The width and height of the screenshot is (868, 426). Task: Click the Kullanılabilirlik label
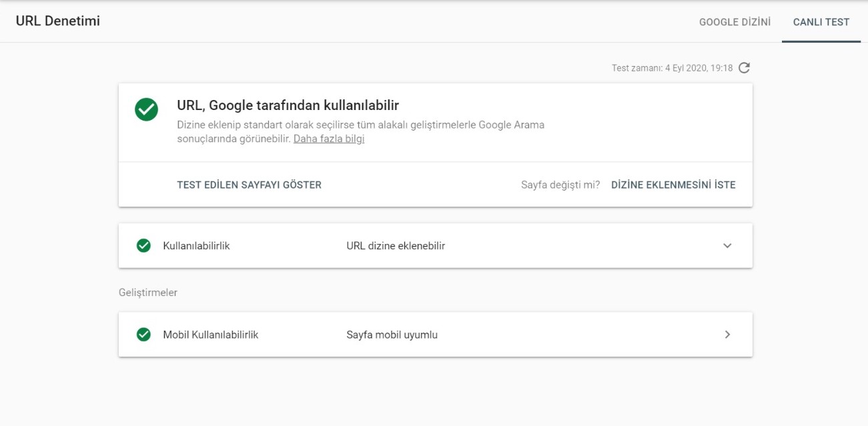(196, 245)
